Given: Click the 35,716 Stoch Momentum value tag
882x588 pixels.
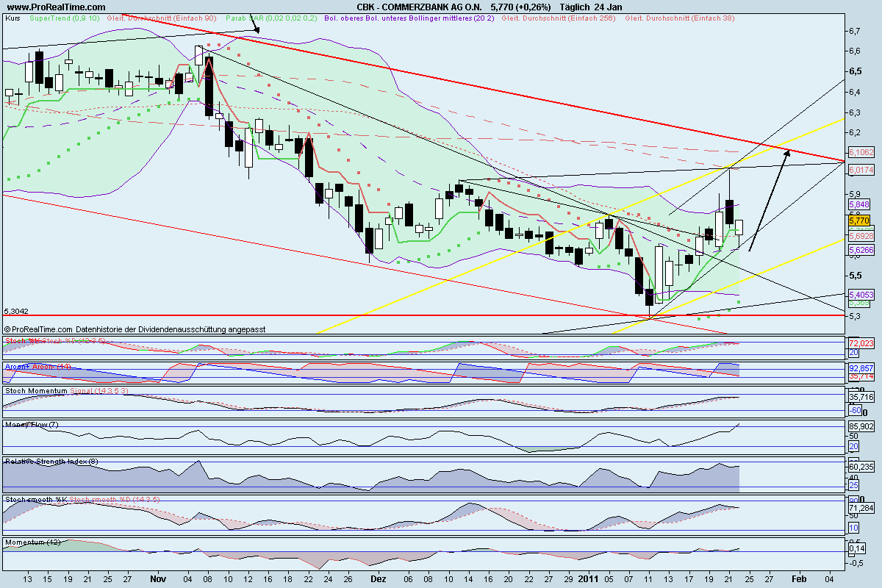Looking at the screenshot, I should [860, 397].
